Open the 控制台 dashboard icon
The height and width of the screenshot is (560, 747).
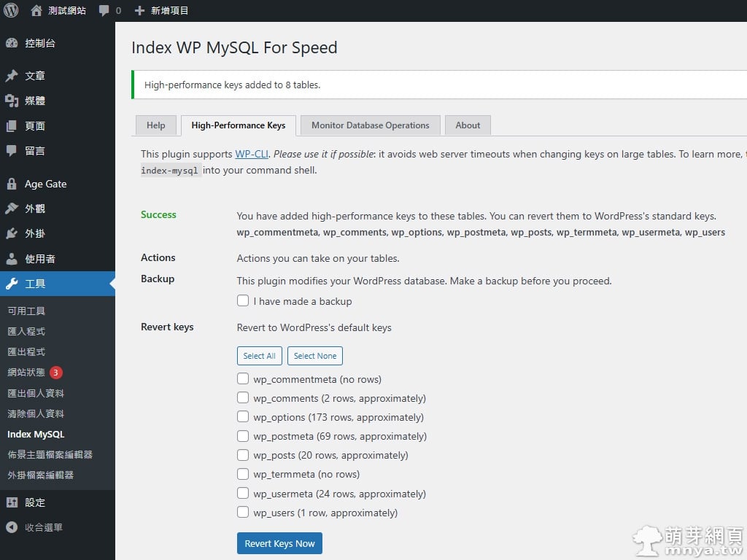[12, 43]
